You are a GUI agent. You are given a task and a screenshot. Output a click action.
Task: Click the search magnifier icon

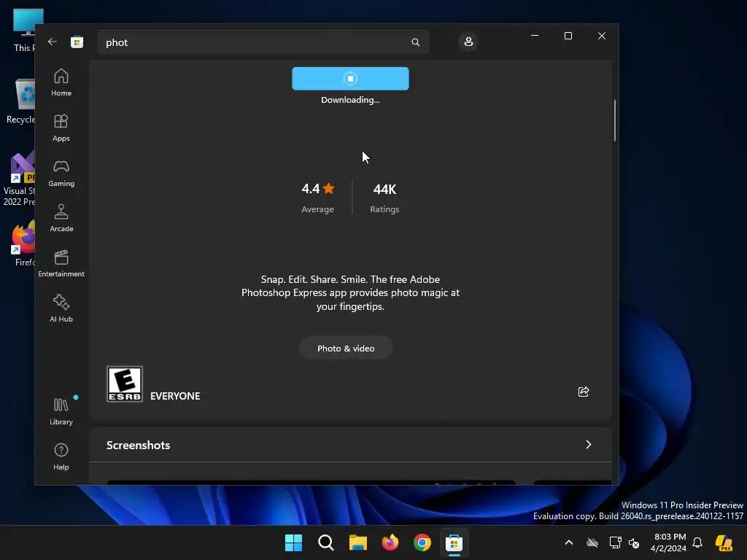(x=415, y=42)
